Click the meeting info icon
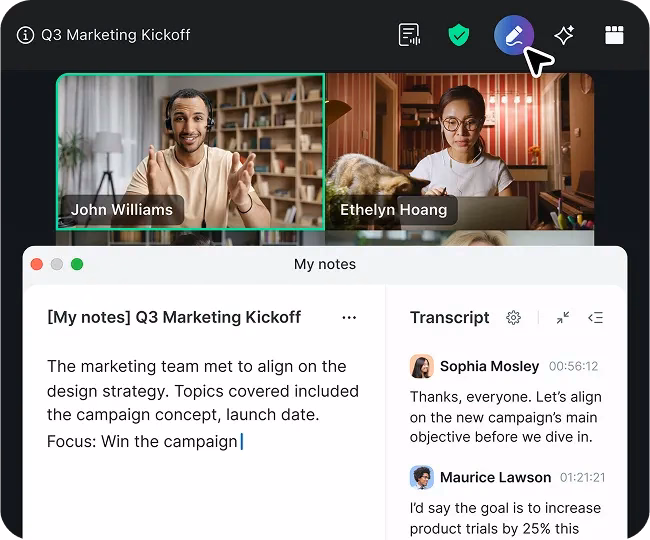This screenshot has height=540, width=650. pyautogui.click(x=26, y=35)
